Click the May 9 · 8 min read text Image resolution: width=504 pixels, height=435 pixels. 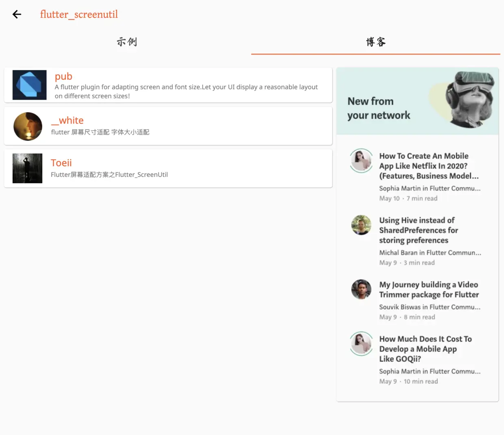[407, 317]
